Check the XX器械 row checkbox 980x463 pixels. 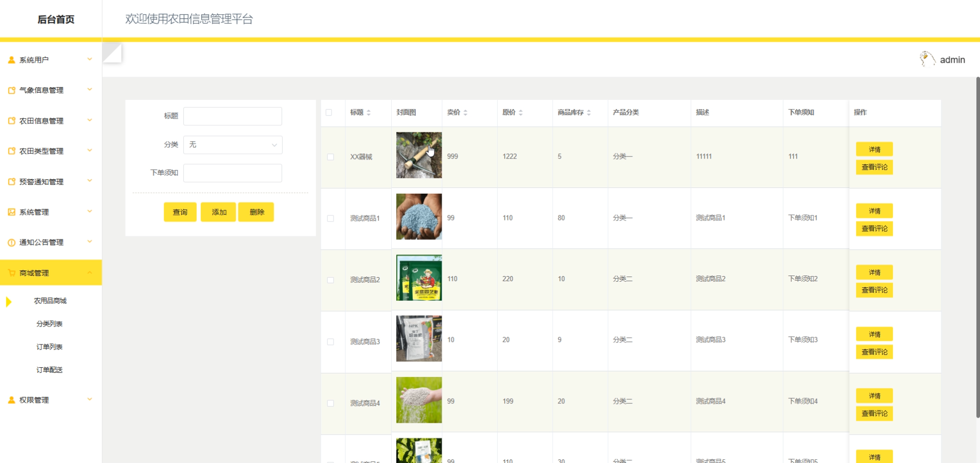pos(330,157)
